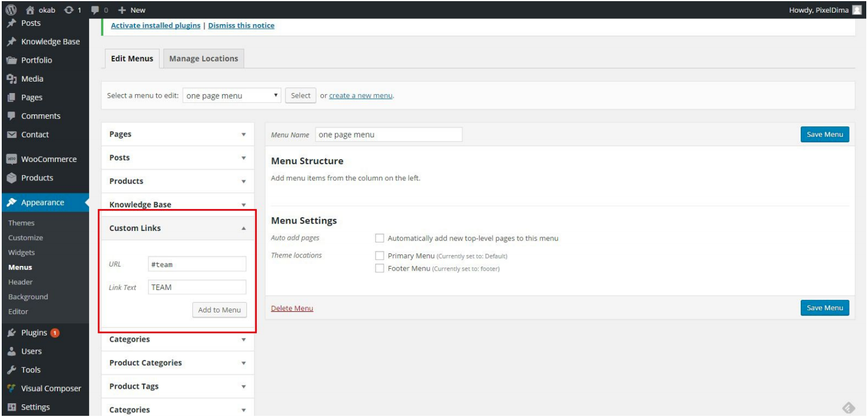Click the Visual Composer icon
This screenshot has width=868, height=417.
click(13, 388)
